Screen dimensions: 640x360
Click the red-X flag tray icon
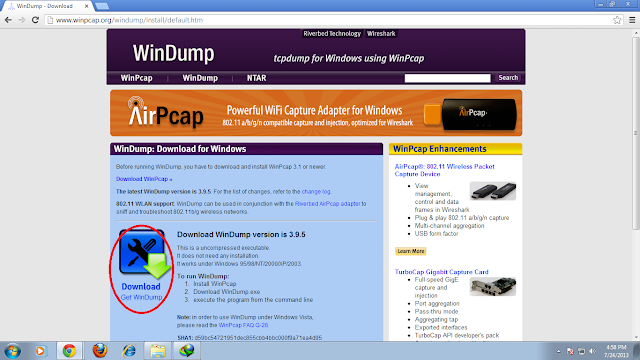click(x=570, y=351)
